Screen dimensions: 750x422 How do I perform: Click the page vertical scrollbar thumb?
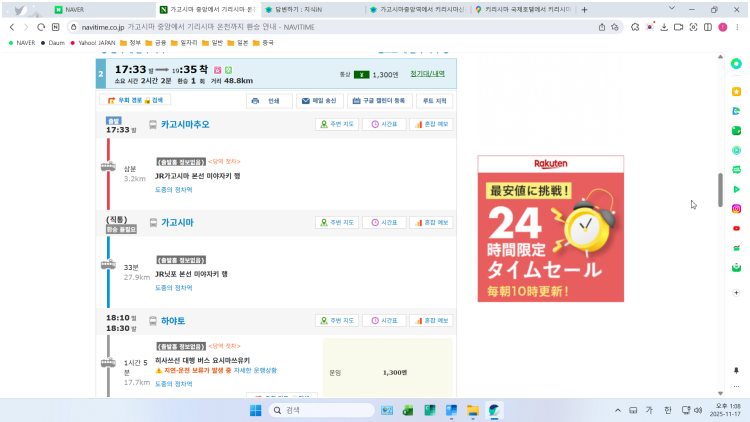point(719,188)
